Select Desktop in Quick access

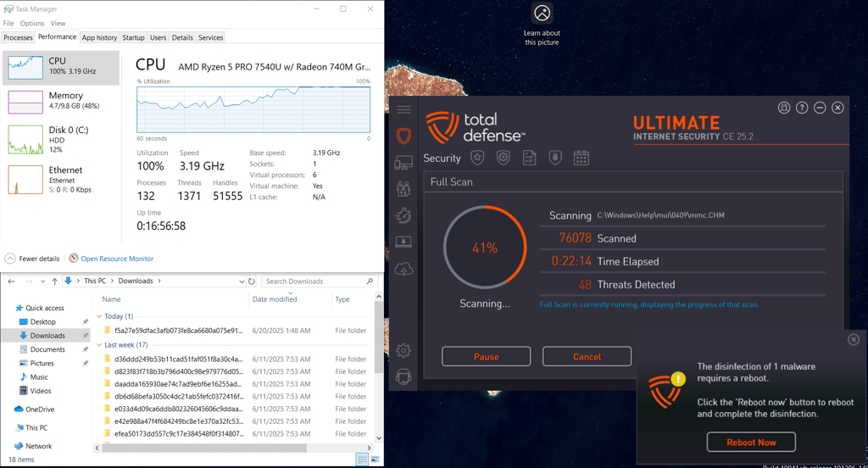pyautogui.click(x=43, y=322)
